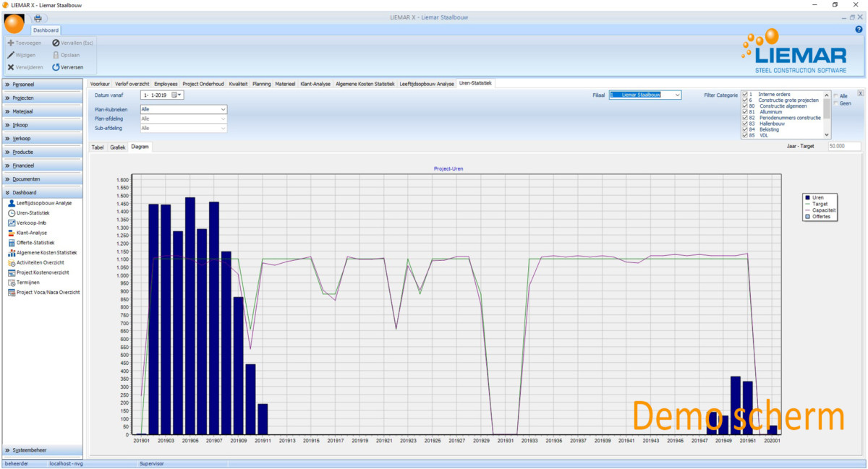This screenshot has width=868, height=469.
Task: Click the calendar icon in Datum vanaf
Action: click(x=174, y=95)
